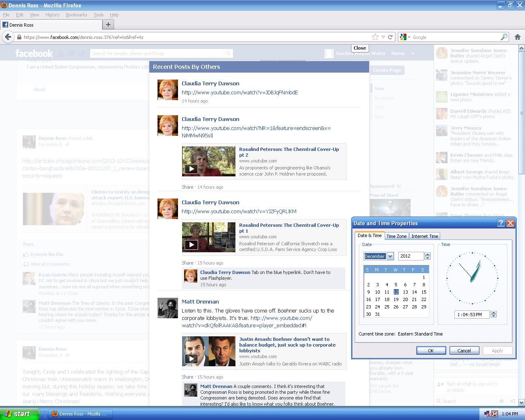Image resolution: width=525 pixels, height=420 pixels.
Task: Click the taskbar clock showing 1:04 PM
Action: (509, 414)
